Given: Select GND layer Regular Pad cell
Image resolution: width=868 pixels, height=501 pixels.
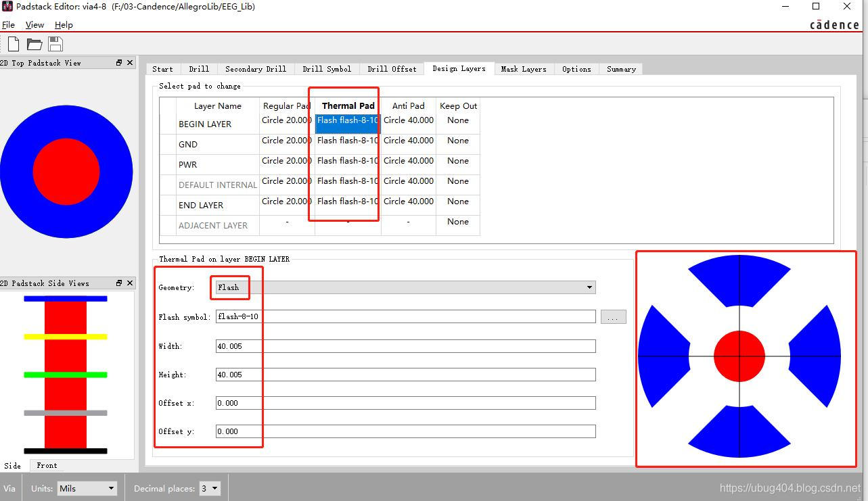Looking at the screenshot, I should 287,144.
